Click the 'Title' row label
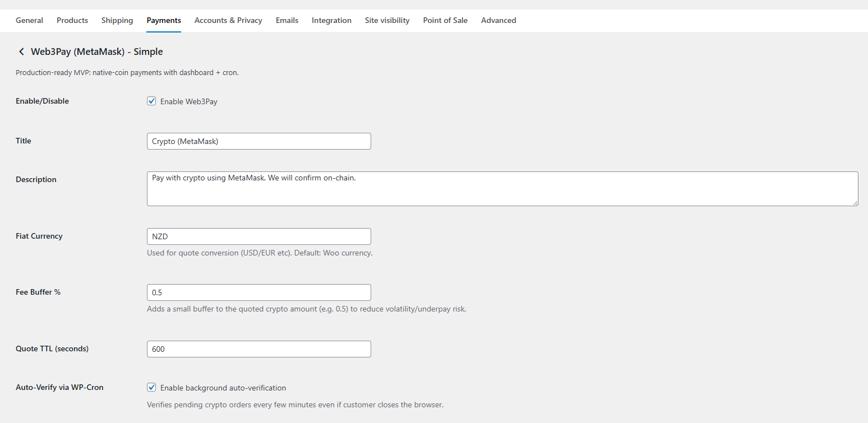 click(24, 141)
